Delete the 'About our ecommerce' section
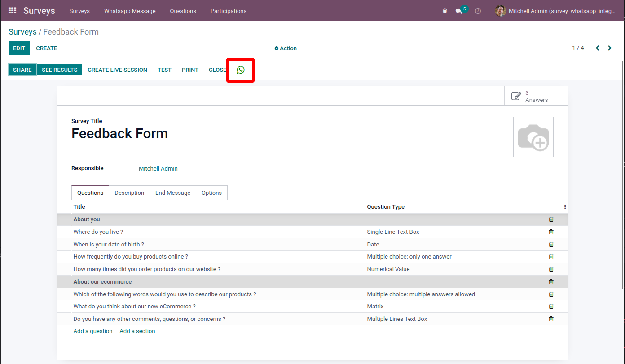The height and width of the screenshot is (364, 625). 551,282
